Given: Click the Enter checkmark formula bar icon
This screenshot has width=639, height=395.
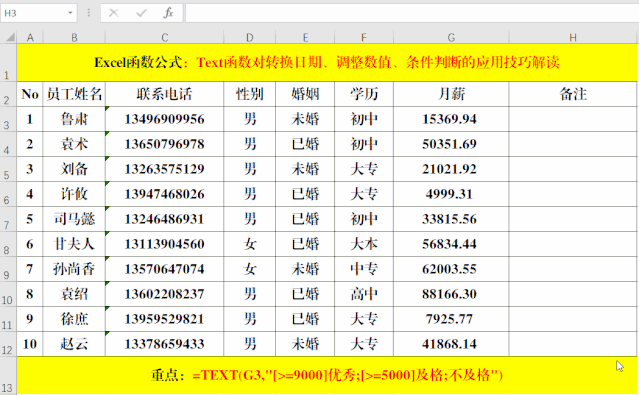Looking at the screenshot, I should coord(141,13).
